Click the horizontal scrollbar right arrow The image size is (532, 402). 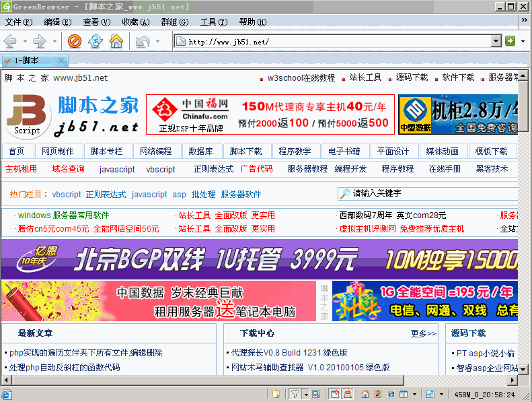click(512, 380)
